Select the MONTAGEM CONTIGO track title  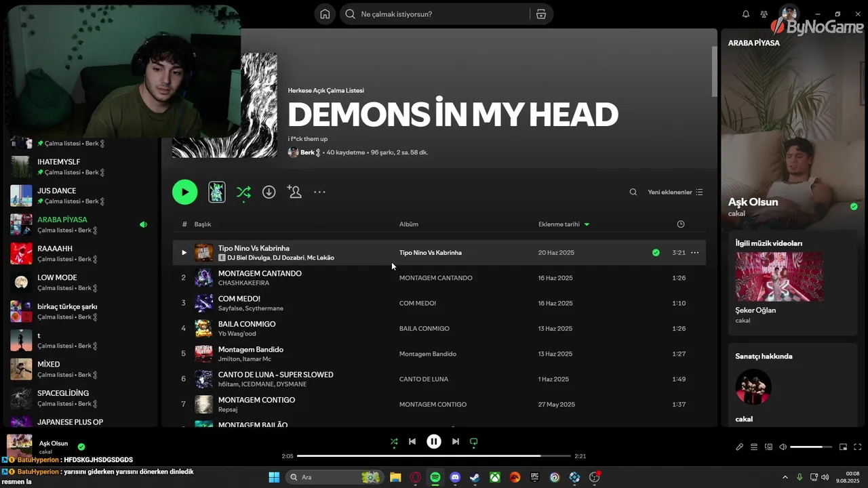coord(256,400)
